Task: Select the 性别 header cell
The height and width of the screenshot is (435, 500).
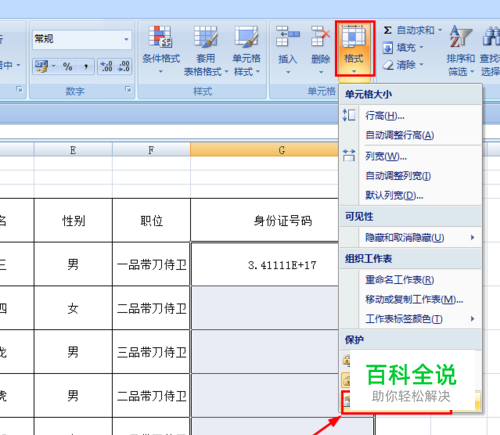Action: click(x=73, y=220)
